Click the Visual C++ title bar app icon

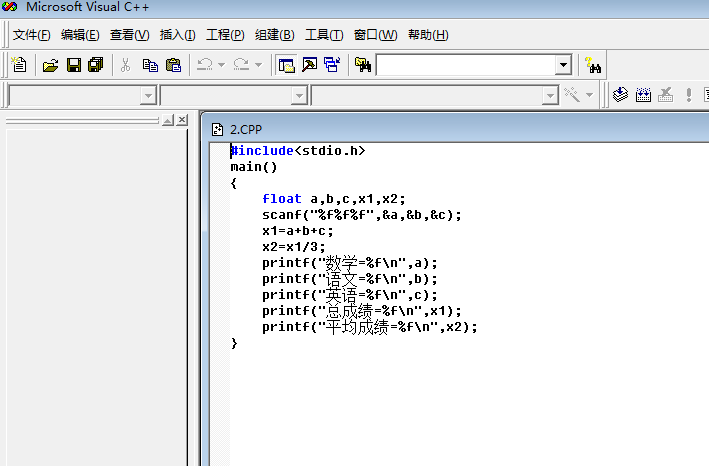(9, 6)
